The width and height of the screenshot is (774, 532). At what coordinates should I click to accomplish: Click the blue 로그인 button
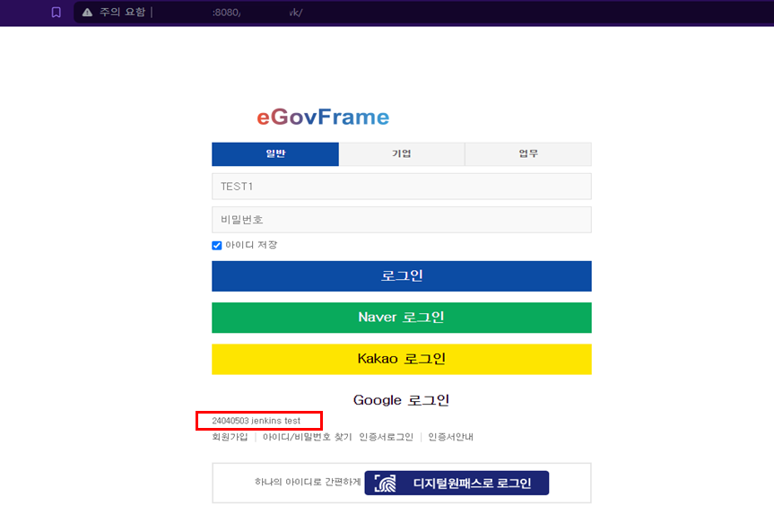[x=402, y=276]
